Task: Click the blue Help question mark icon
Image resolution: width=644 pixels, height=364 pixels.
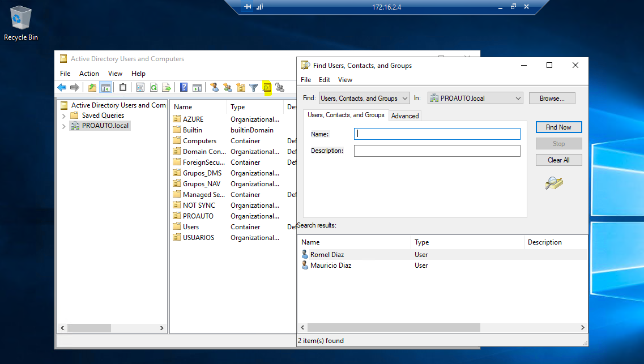Action: pos(184,87)
